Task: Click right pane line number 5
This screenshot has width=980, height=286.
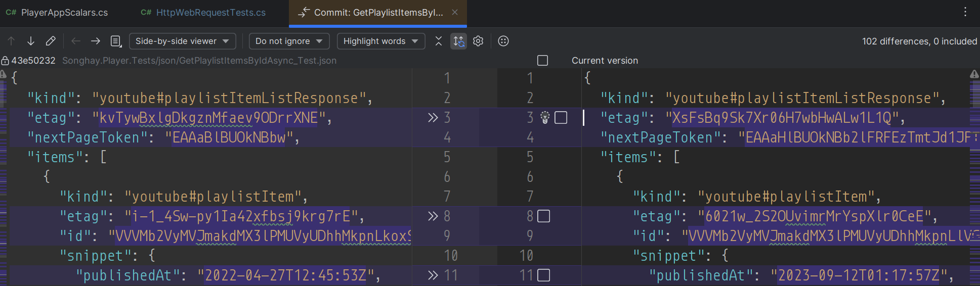Action: [x=530, y=157]
